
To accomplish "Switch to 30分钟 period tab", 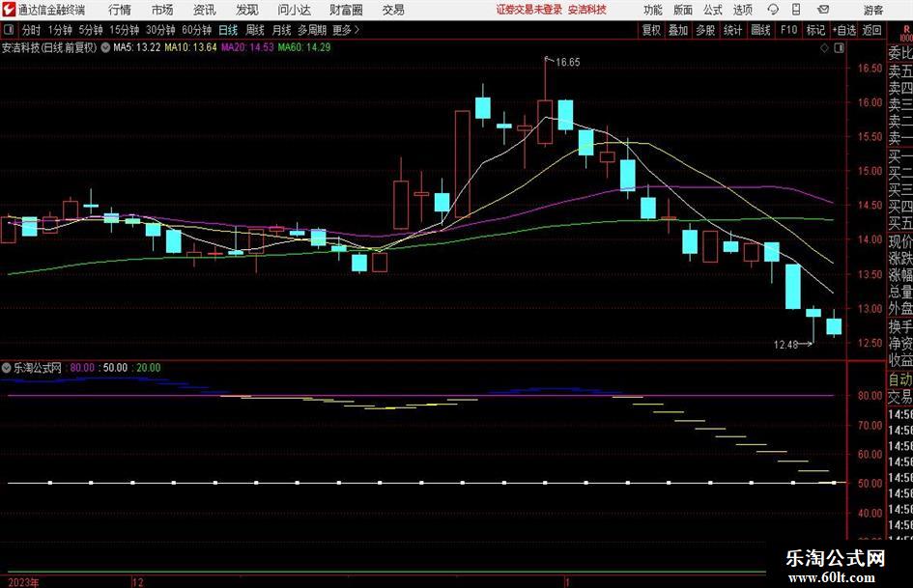I will click(x=160, y=30).
